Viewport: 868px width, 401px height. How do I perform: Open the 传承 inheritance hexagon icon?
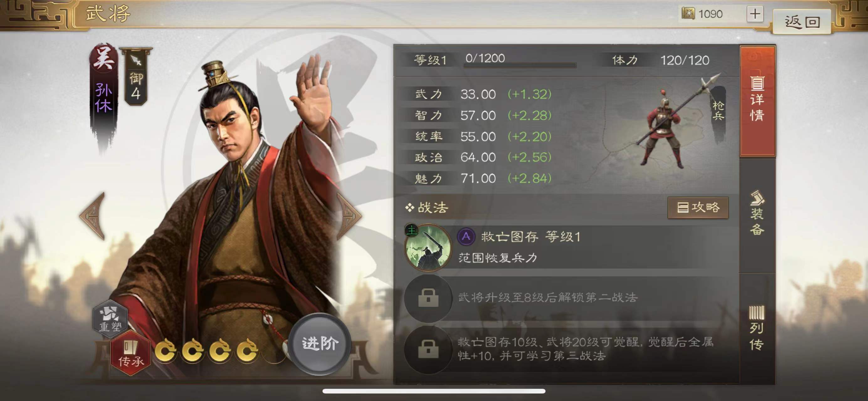[x=131, y=353]
